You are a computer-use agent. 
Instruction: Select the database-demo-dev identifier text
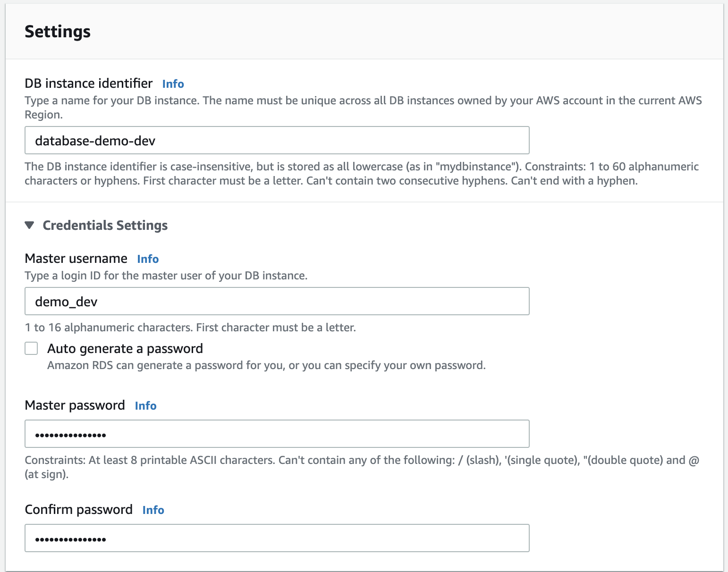(x=94, y=140)
